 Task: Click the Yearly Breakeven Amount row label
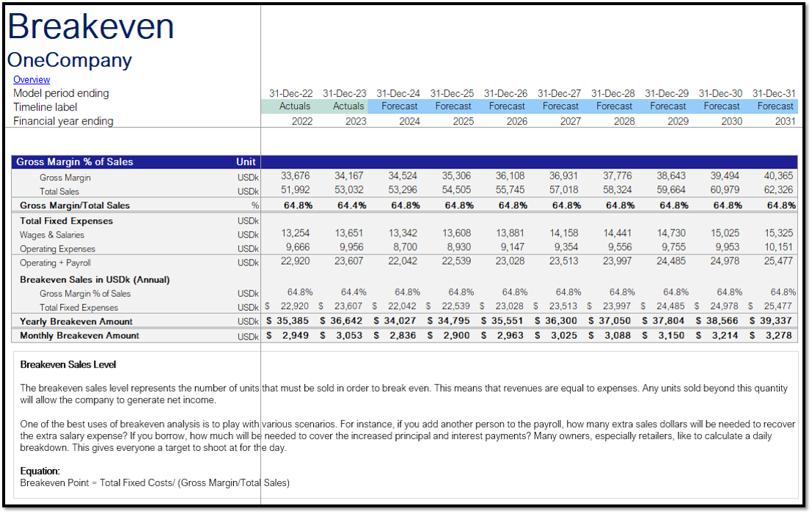click(x=76, y=322)
